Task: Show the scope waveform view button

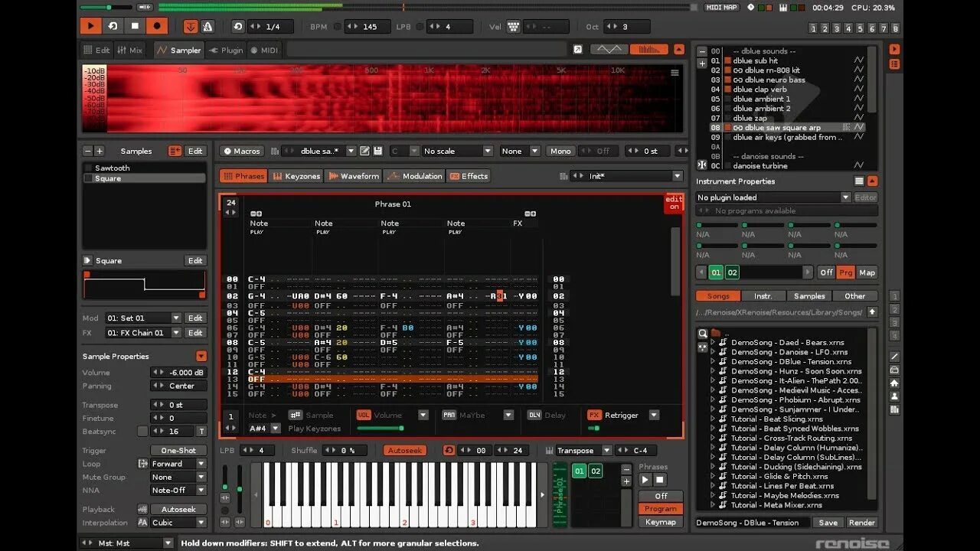Action: (x=609, y=49)
